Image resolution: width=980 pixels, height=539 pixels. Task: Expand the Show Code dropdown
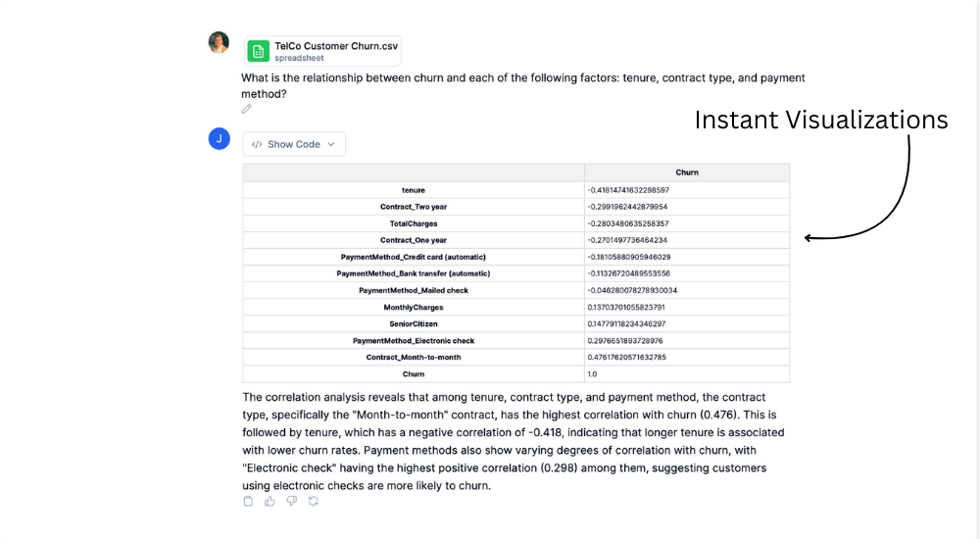[294, 144]
